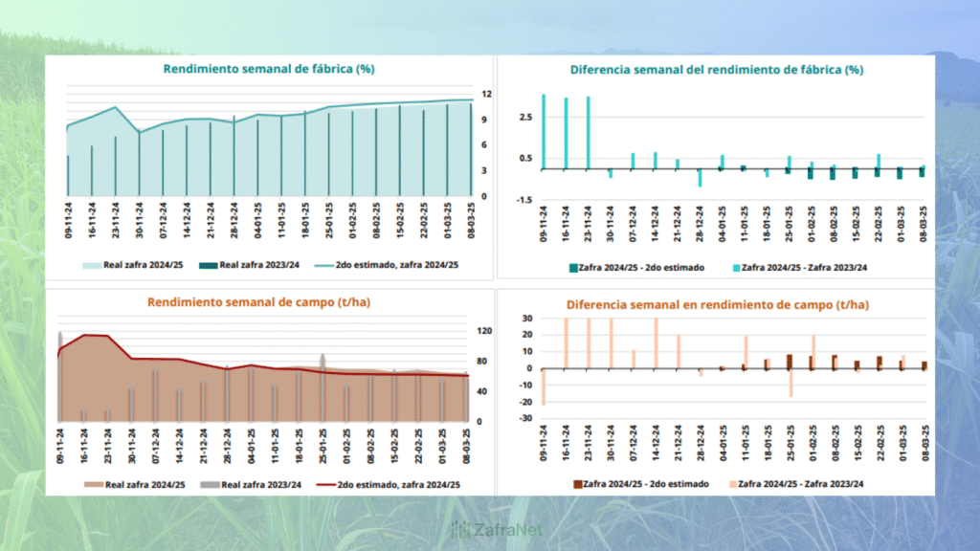Select 'Diferencia semanal del rendimiento de fábrica (%)' title
Viewport: 980px width, 551px height.
pyautogui.click(x=717, y=70)
